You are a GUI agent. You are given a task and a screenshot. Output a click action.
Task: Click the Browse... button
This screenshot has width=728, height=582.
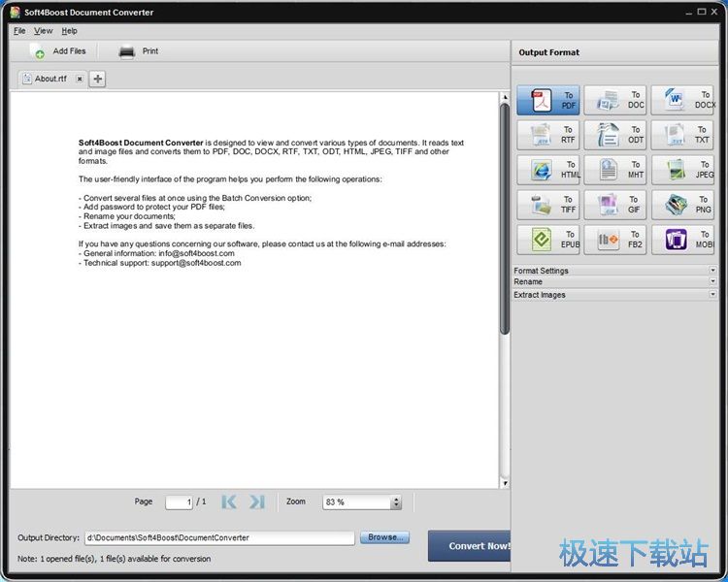(385, 537)
